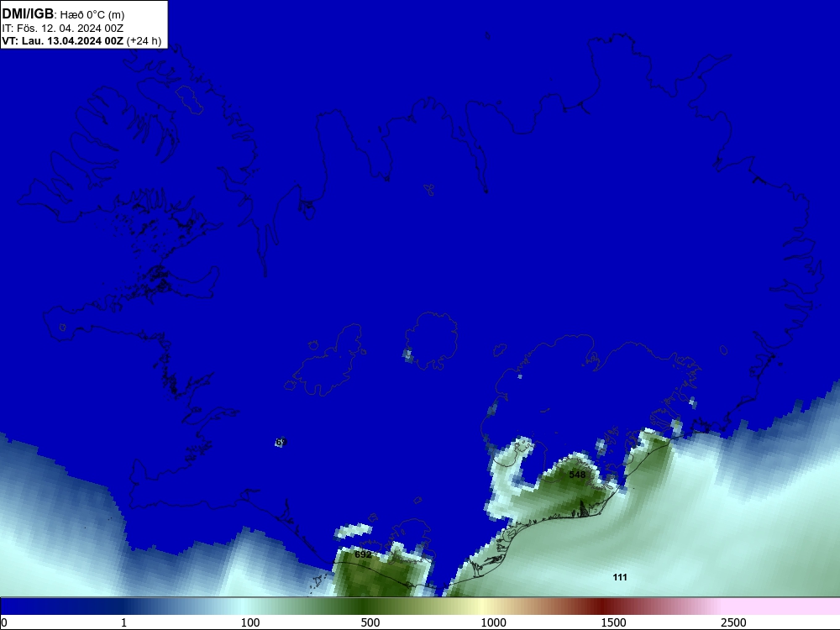Click the 1000 label on color scale

click(493, 622)
